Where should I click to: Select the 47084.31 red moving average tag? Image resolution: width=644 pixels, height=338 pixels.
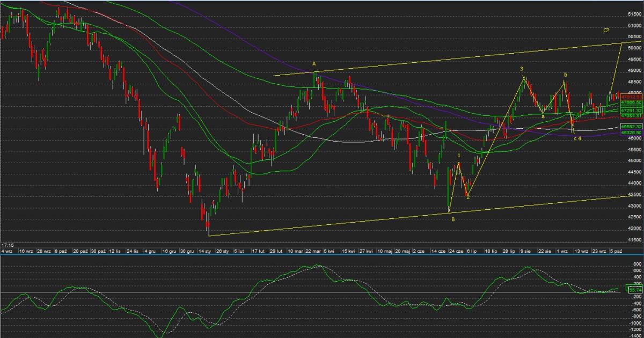tap(632, 115)
